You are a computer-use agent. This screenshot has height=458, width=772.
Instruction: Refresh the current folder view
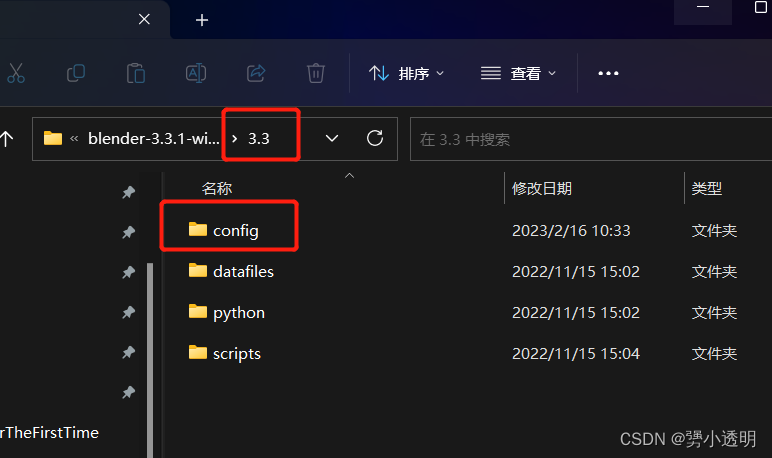click(x=375, y=138)
